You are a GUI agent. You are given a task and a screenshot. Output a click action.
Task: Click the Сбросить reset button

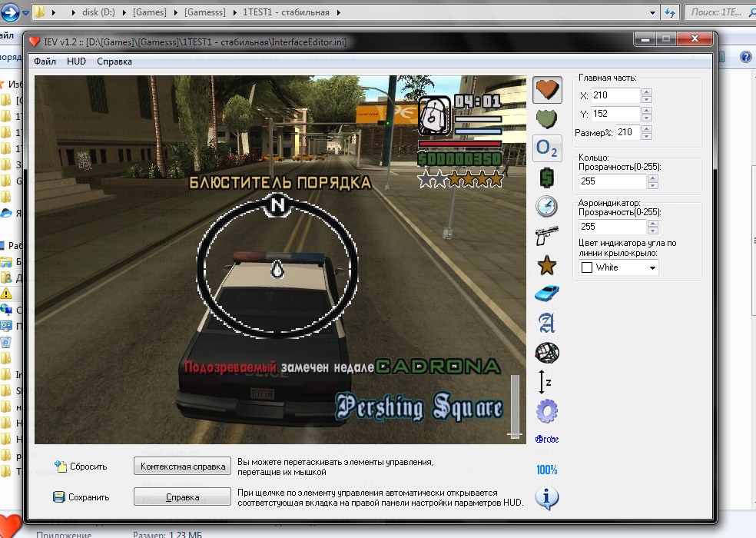point(81,467)
